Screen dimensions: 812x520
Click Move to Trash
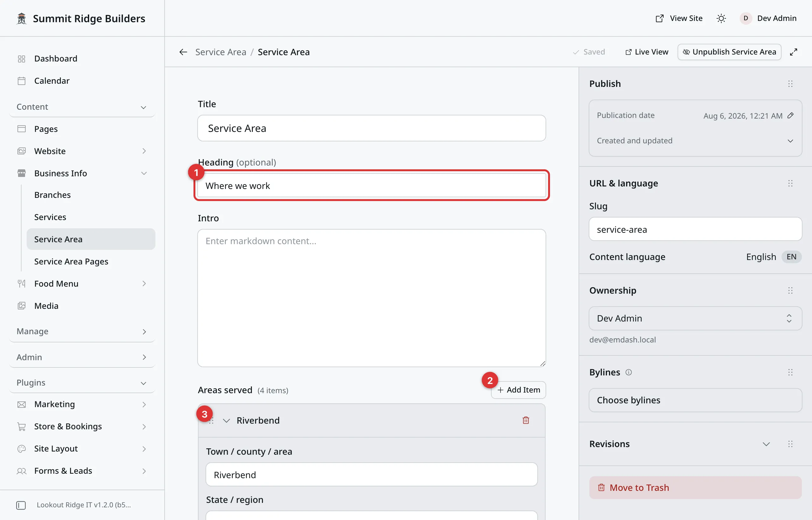tap(695, 488)
